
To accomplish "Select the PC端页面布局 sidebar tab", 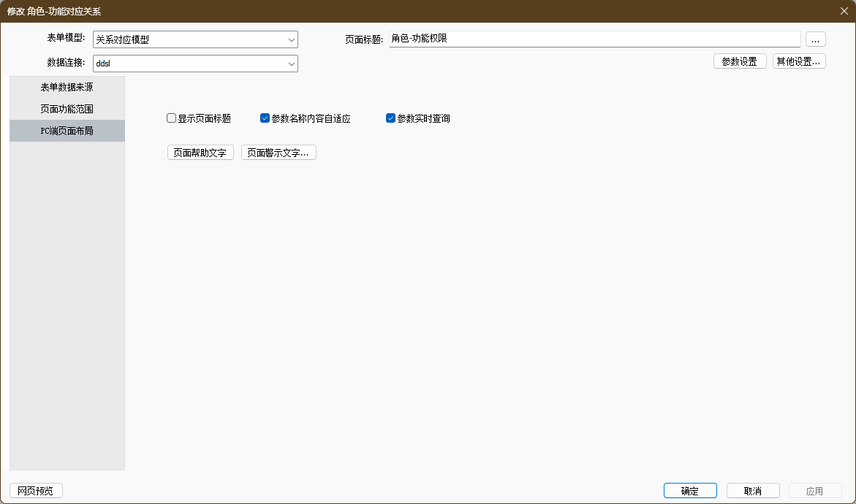I will (67, 131).
